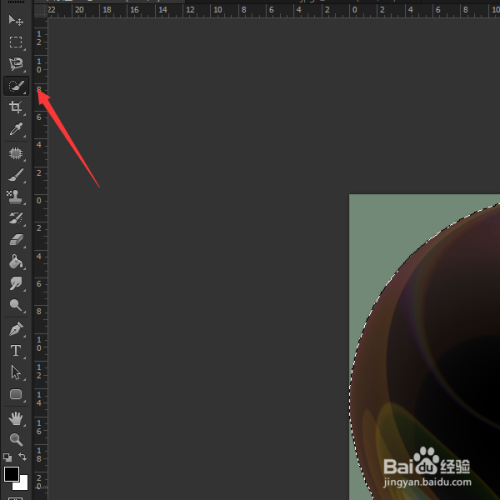
Task: Select the Paint Bucket tool
Action: 16,262
